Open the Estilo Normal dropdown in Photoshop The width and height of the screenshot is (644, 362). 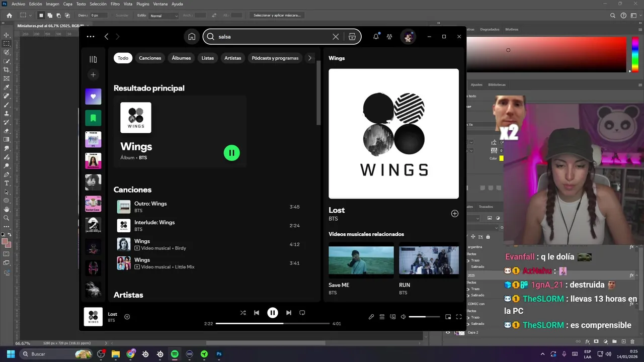164,16
